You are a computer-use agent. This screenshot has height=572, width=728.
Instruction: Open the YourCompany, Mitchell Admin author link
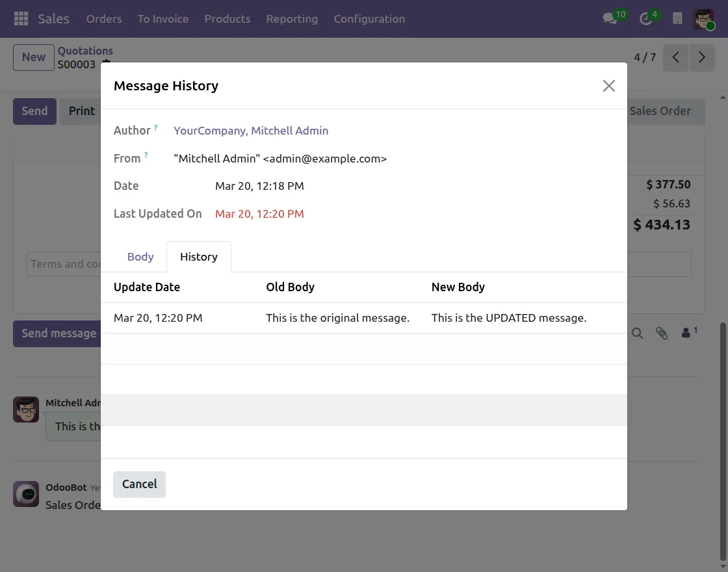[251, 131]
